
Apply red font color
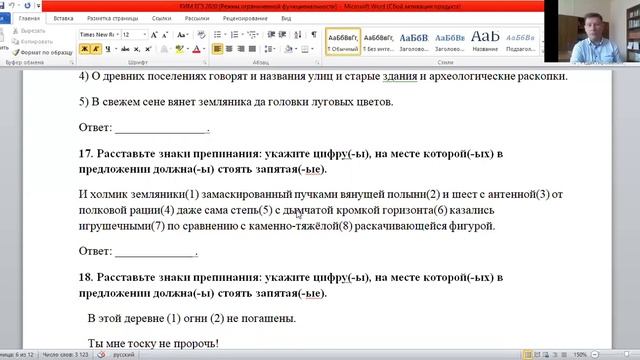point(196,49)
